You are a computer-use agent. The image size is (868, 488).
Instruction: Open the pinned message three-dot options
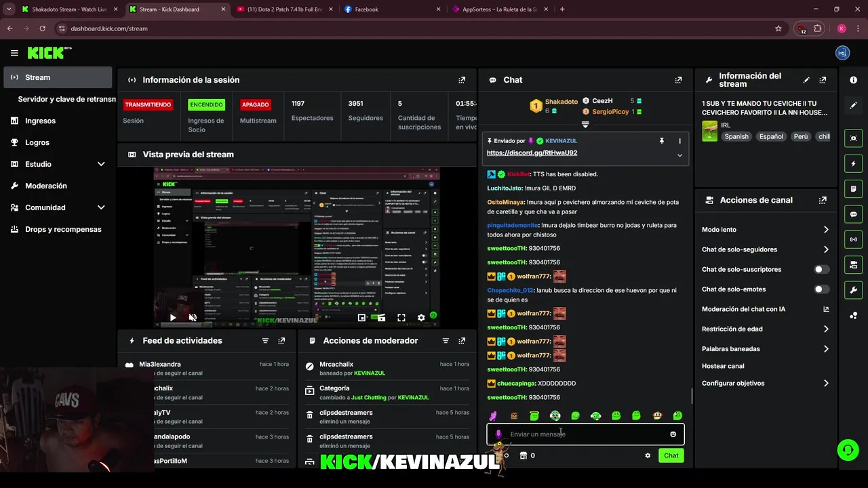click(679, 141)
